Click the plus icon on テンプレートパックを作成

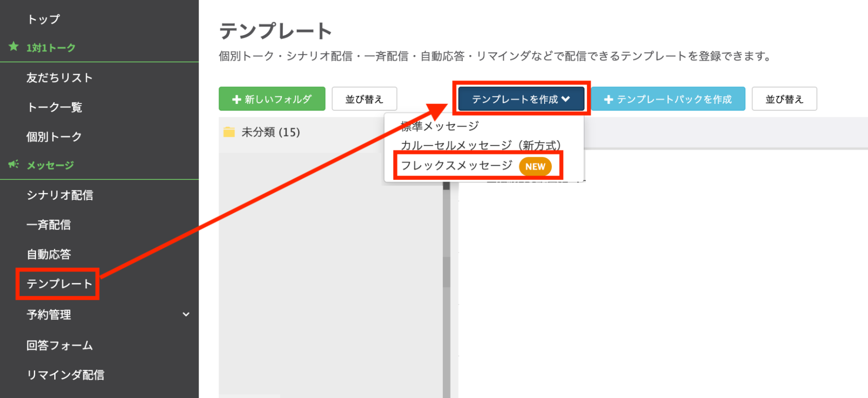tap(608, 99)
